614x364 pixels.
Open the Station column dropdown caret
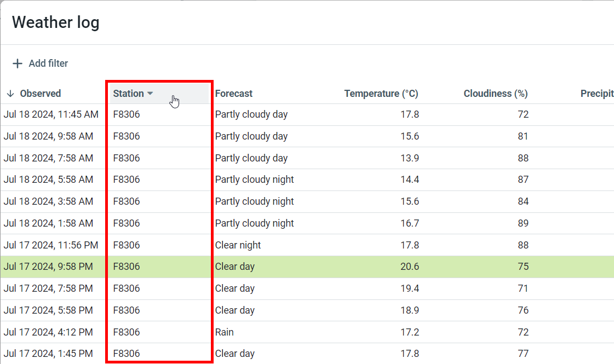click(x=150, y=94)
